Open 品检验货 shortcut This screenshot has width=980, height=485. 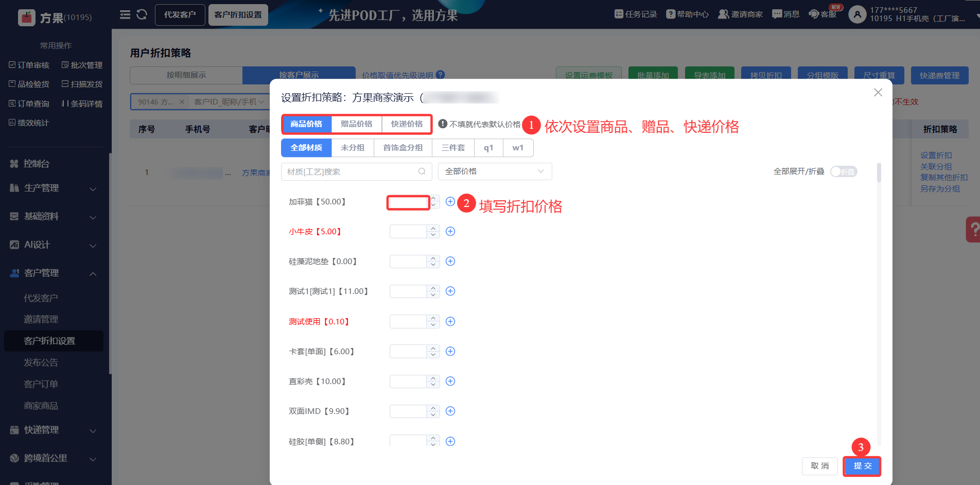29,84
